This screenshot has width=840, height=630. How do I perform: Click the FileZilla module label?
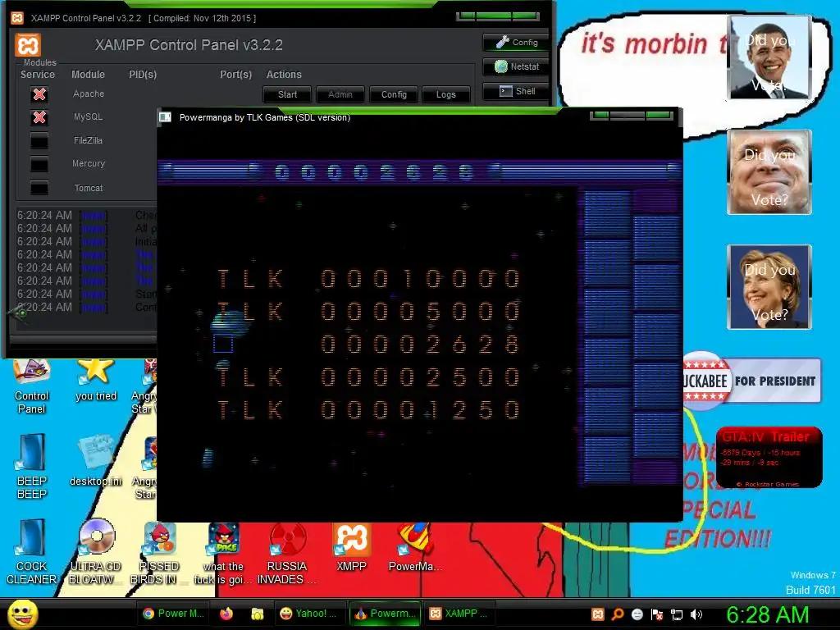88,139
